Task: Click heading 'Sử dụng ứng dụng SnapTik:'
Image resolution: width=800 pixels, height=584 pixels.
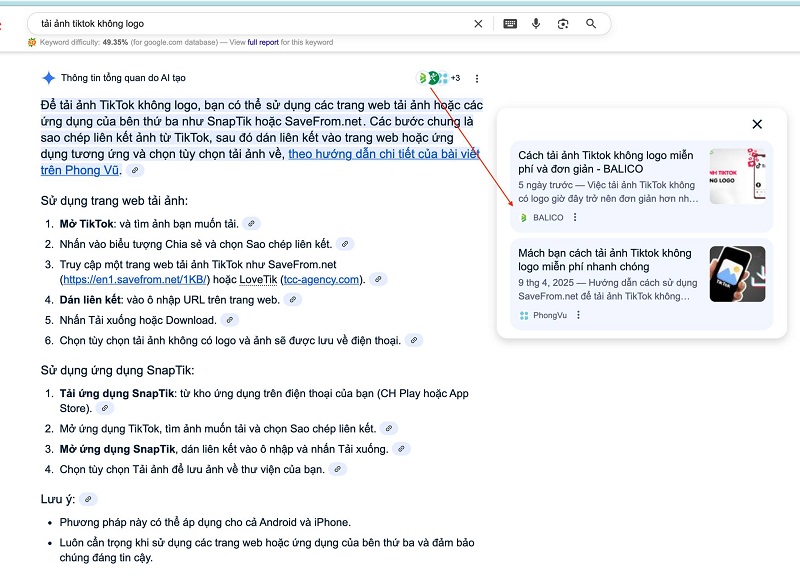Action: (x=117, y=370)
